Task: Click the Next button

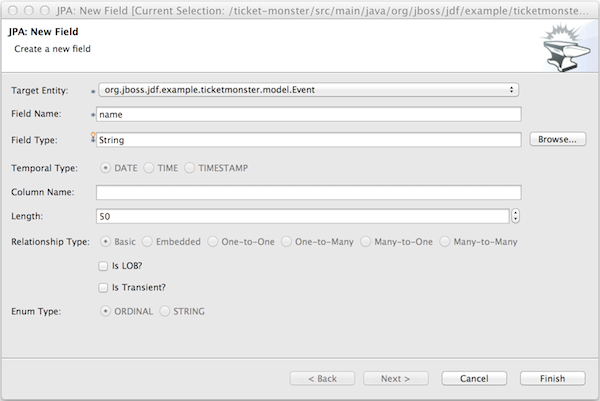Action: pyautogui.click(x=396, y=378)
